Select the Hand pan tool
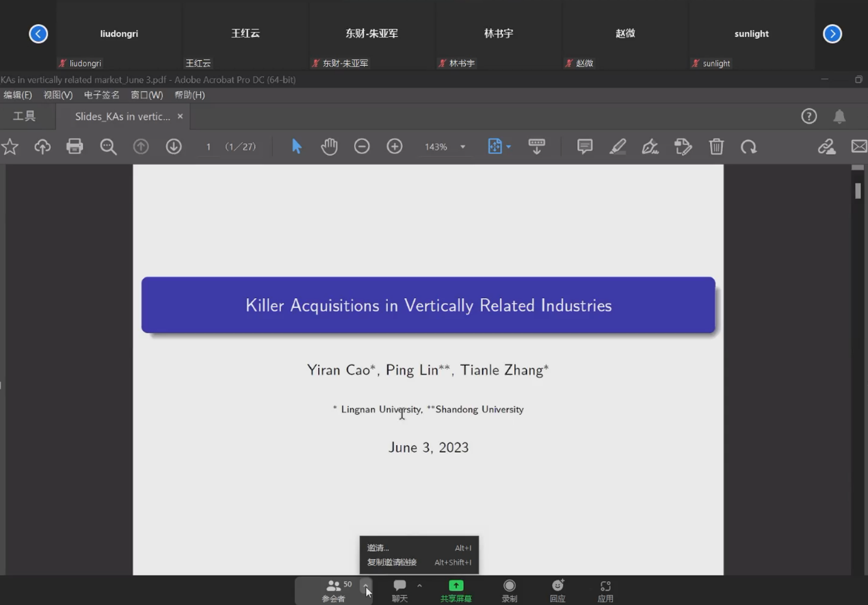This screenshot has width=868, height=605. click(x=329, y=146)
